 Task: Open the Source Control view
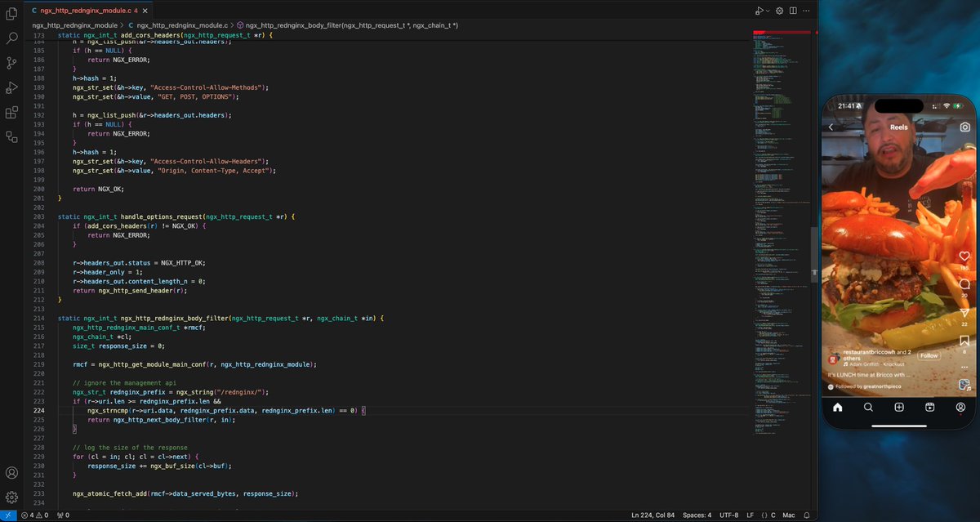point(11,63)
